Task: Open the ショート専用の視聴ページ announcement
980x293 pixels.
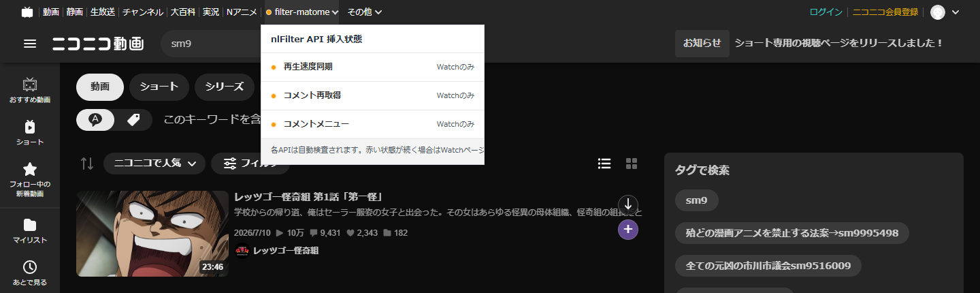Action: (x=839, y=43)
